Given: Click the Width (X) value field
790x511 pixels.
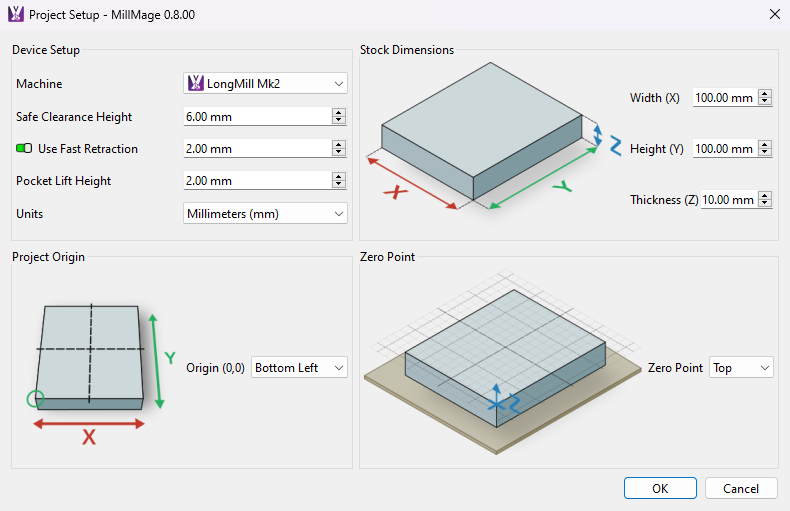Looking at the screenshot, I should tap(724, 98).
